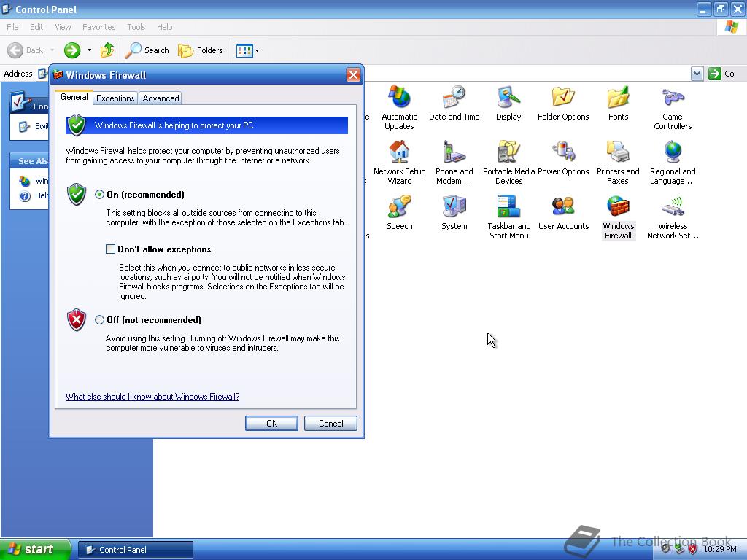
Task: Open the address bar dropdown arrow
Action: [697, 74]
